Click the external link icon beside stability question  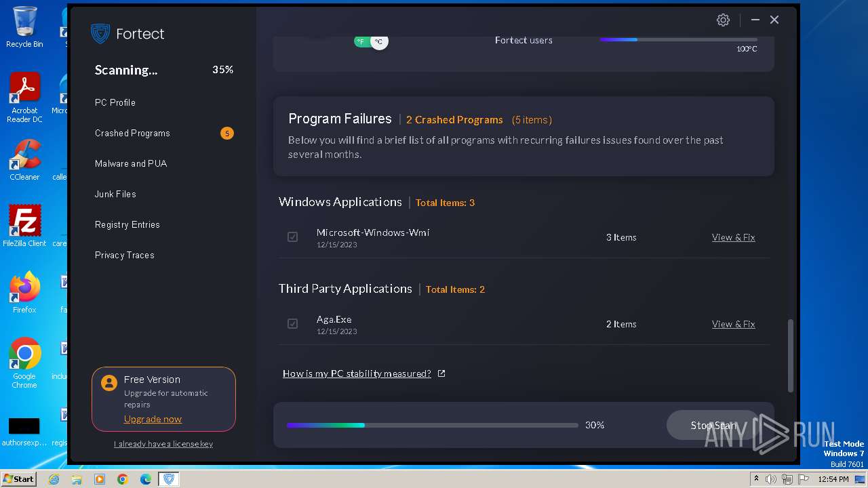pyautogui.click(x=441, y=373)
